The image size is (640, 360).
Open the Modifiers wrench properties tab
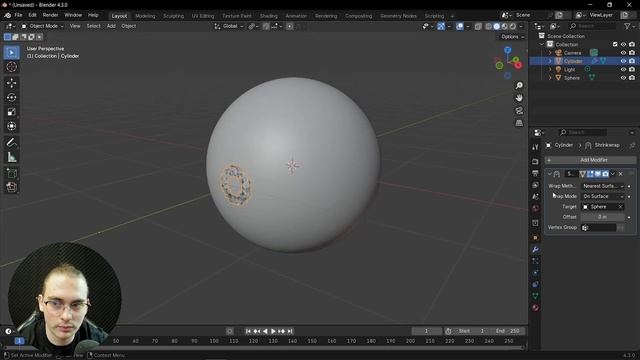coord(535,249)
